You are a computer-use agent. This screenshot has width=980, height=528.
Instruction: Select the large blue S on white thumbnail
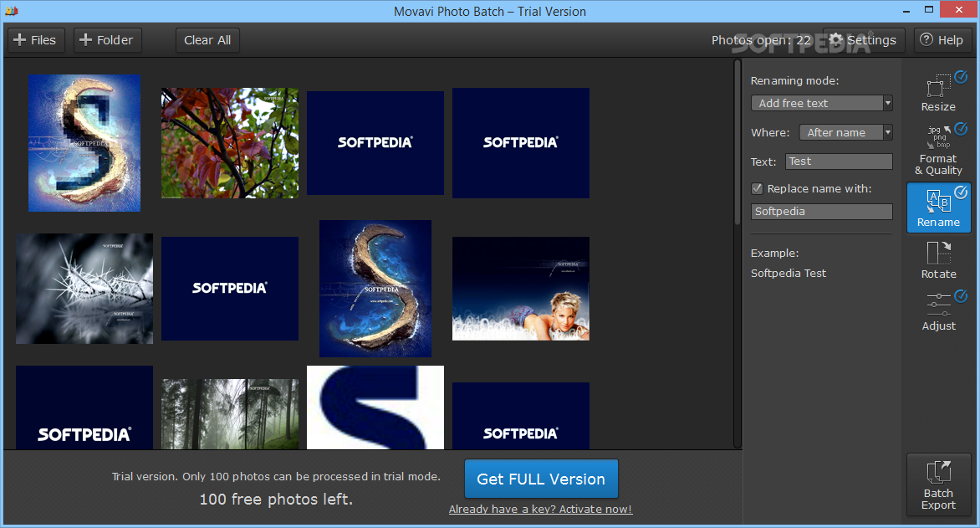[x=375, y=408]
